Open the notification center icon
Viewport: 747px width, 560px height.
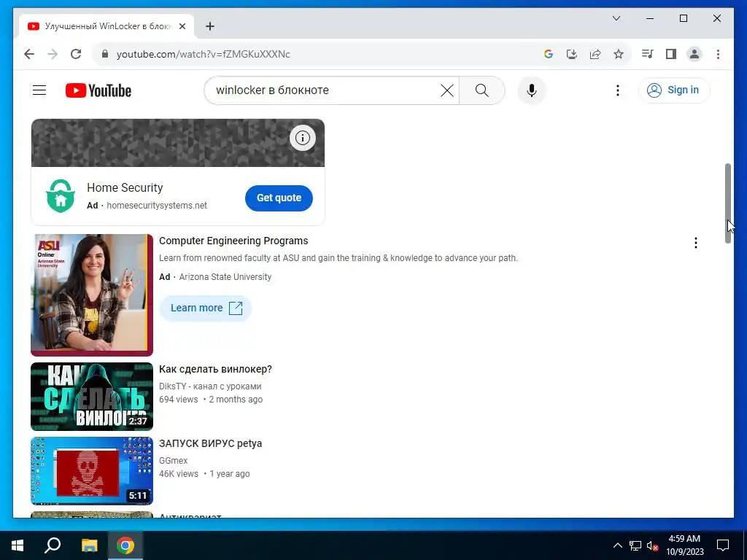(723, 545)
